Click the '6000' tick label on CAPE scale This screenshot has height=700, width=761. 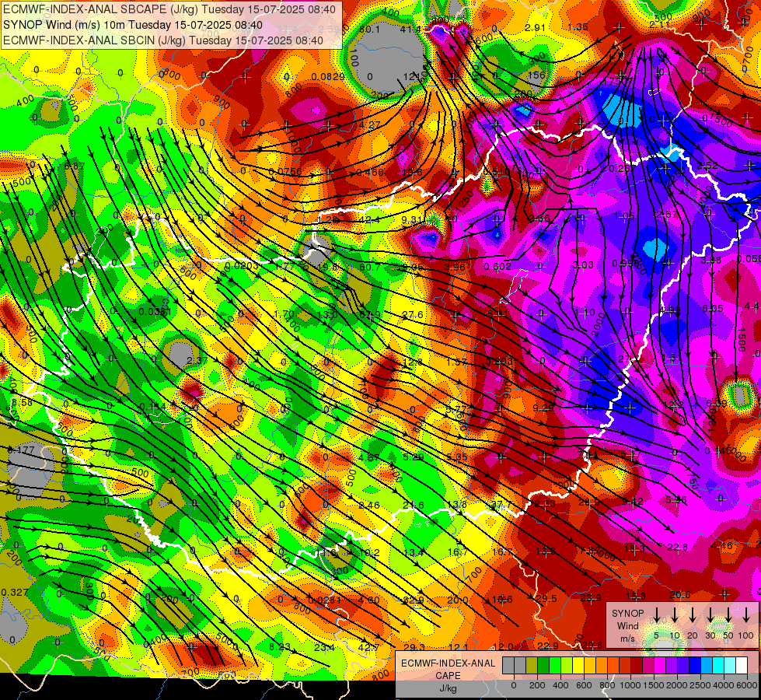point(747,685)
